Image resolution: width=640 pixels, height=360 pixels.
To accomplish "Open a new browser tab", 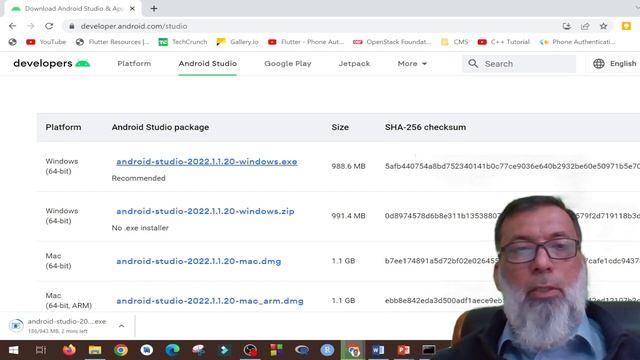I will pos(154,9).
